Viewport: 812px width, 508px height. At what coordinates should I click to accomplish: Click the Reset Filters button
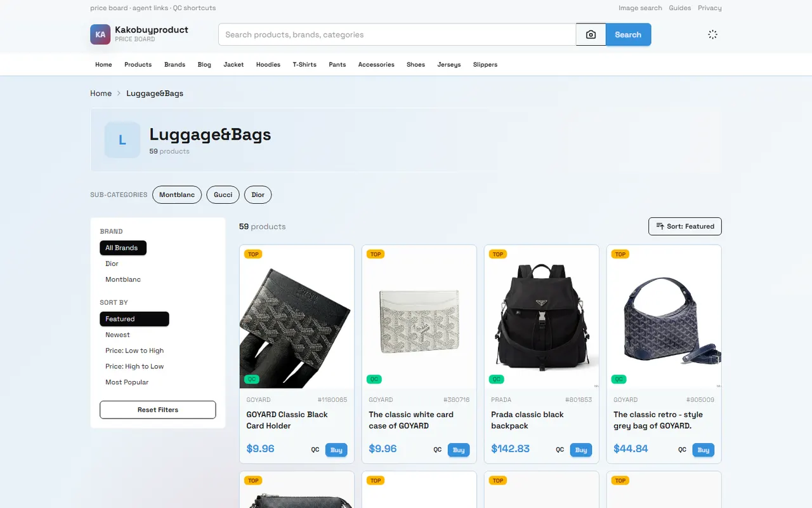[158, 410]
